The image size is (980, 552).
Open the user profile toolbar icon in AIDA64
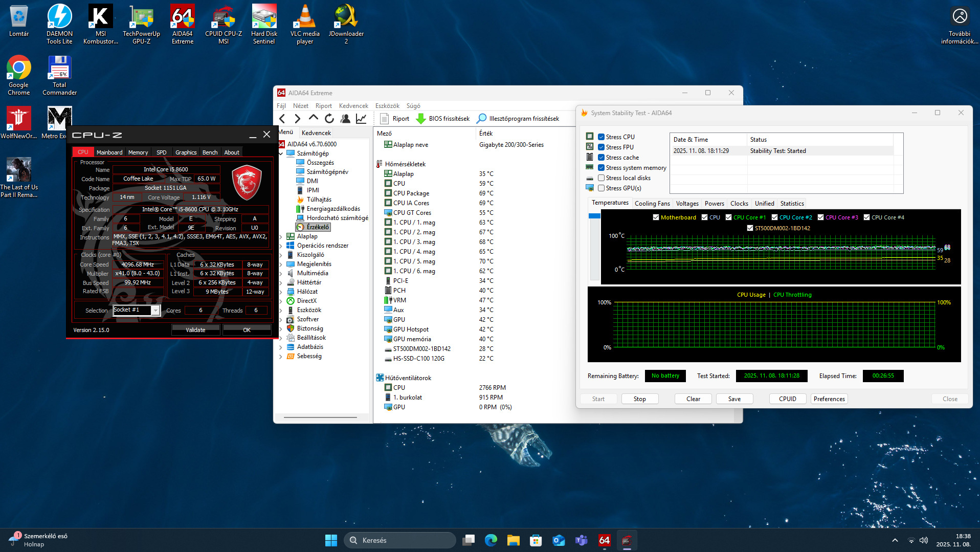[x=345, y=119]
